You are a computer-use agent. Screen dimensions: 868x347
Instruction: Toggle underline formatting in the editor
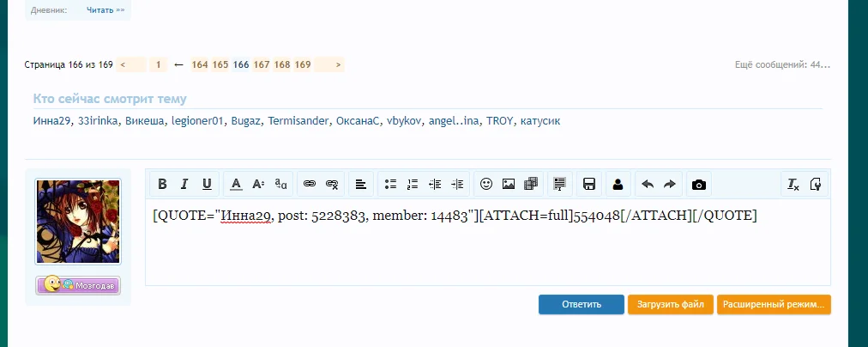tap(207, 184)
